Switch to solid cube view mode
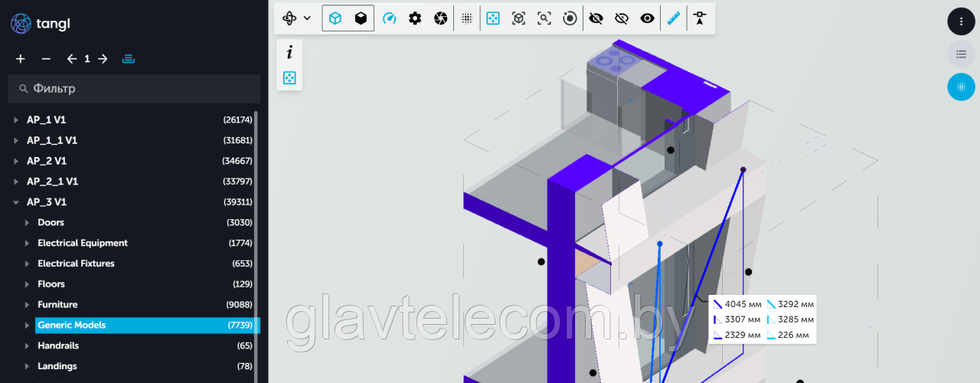 pyautogui.click(x=361, y=18)
